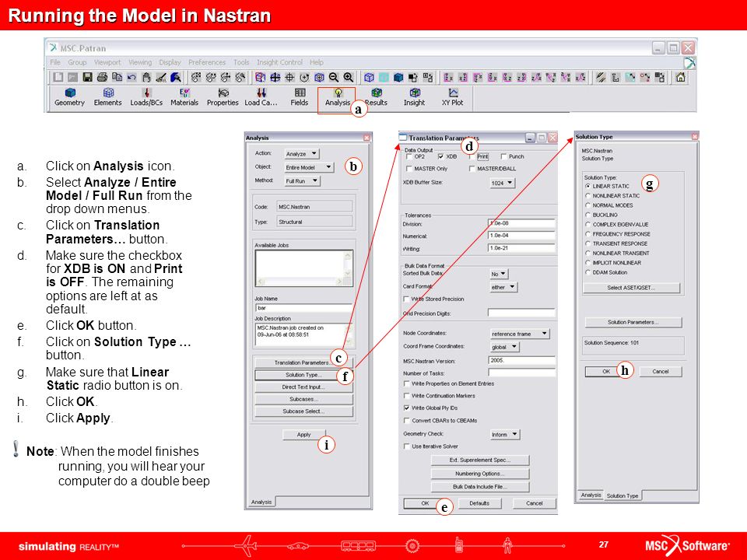Click the Solution Parameters... button
The width and height of the screenshot is (747, 560).
tap(633, 322)
